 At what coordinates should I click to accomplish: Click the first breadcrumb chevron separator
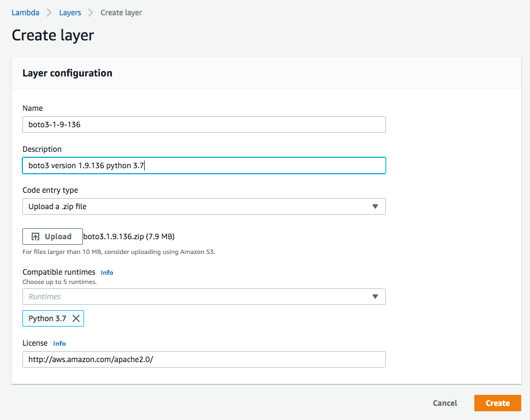coord(49,13)
